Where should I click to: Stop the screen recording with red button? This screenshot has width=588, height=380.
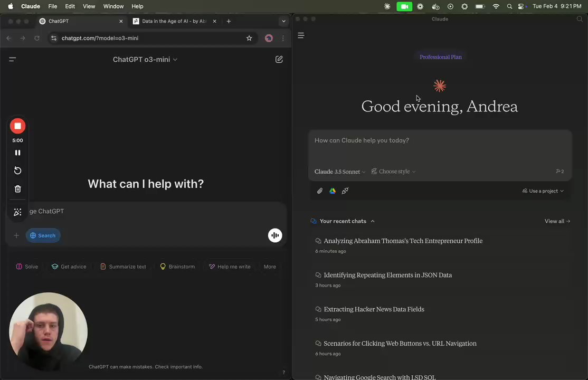tap(17, 126)
